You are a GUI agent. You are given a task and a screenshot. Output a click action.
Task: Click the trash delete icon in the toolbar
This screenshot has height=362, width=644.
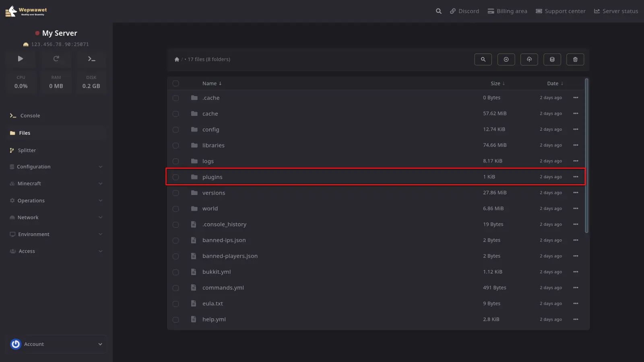tap(575, 60)
